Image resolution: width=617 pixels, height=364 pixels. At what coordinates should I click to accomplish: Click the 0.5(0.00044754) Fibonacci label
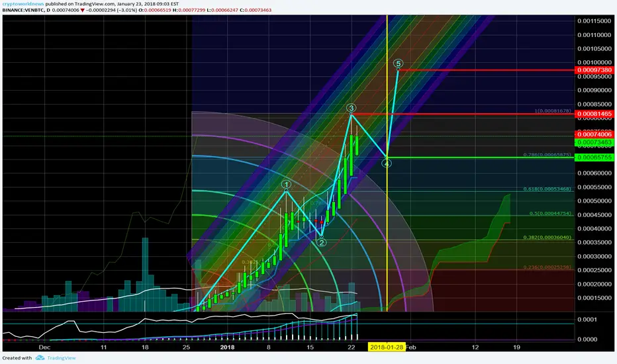550,214
